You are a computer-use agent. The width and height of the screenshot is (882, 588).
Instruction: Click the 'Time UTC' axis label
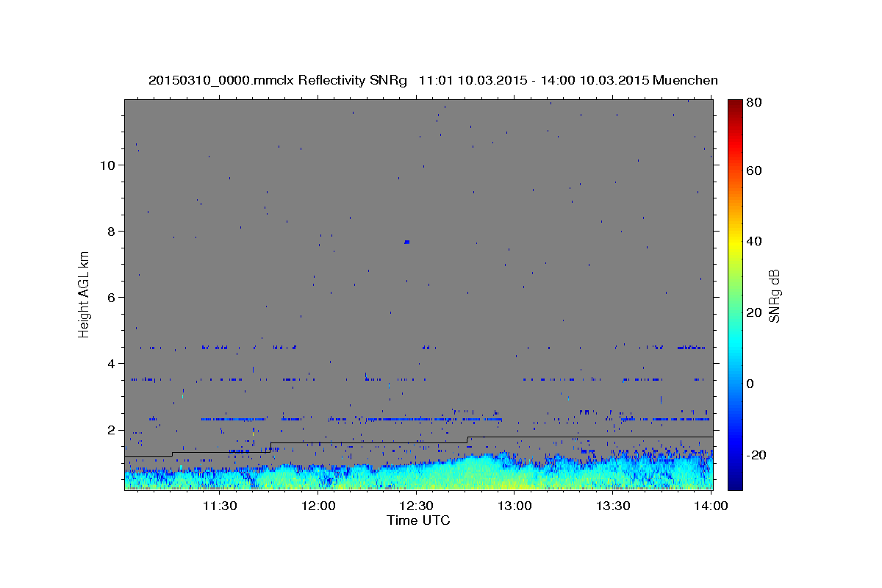[418, 520]
